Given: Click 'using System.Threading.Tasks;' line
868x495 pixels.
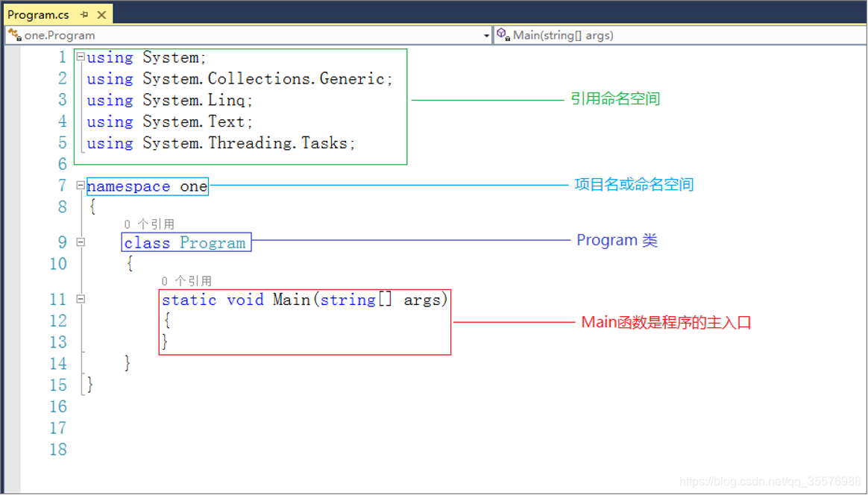Looking at the screenshot, I should 221,143.
